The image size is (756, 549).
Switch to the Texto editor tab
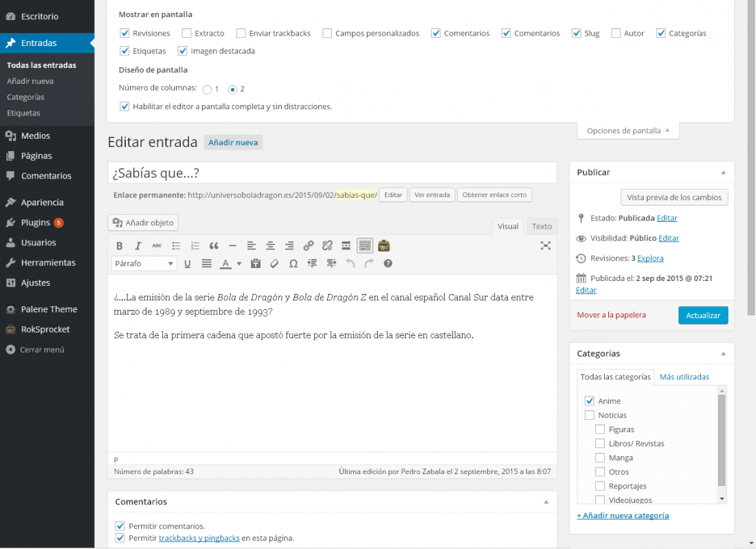coord(542,227)
